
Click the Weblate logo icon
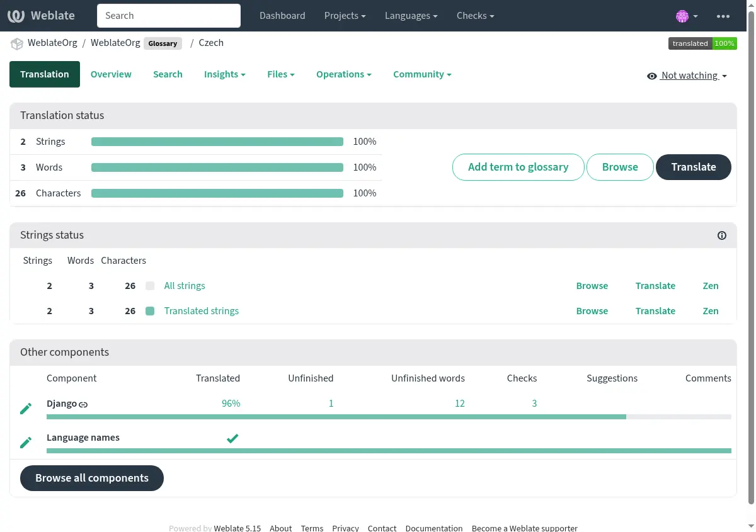click(x=16, y=16)
